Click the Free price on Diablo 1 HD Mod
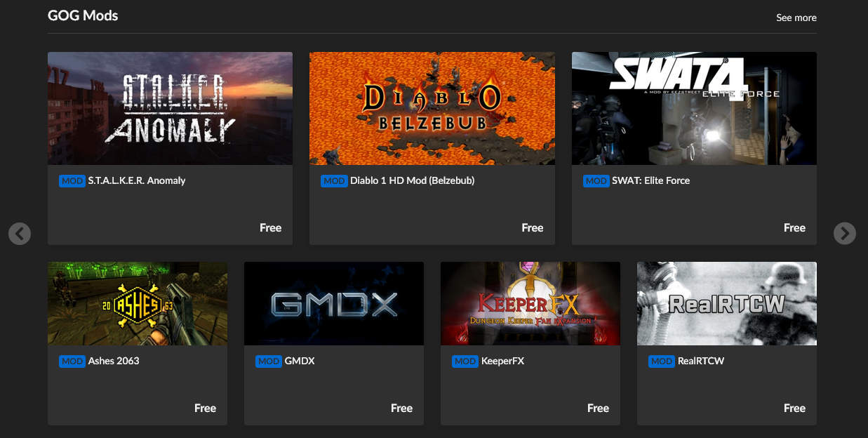This screenshot has width=868, height=438. click(533, 227)
